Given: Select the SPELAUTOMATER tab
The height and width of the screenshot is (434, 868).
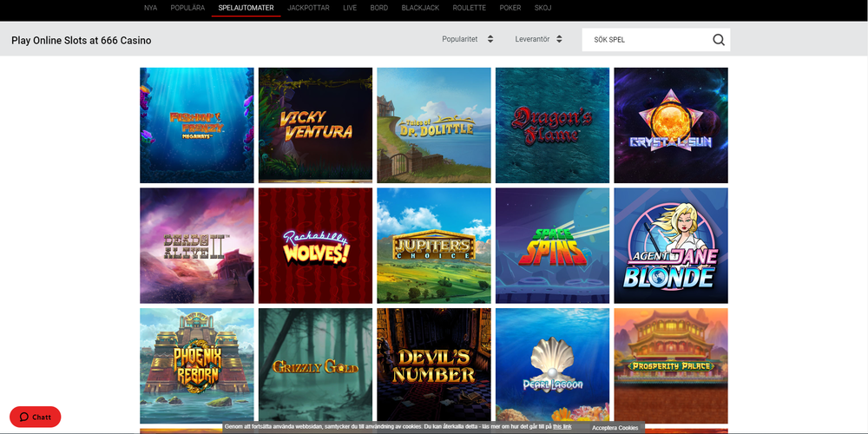Looking at the screenshot, I should pyautogui.click(x=246, y=8).
